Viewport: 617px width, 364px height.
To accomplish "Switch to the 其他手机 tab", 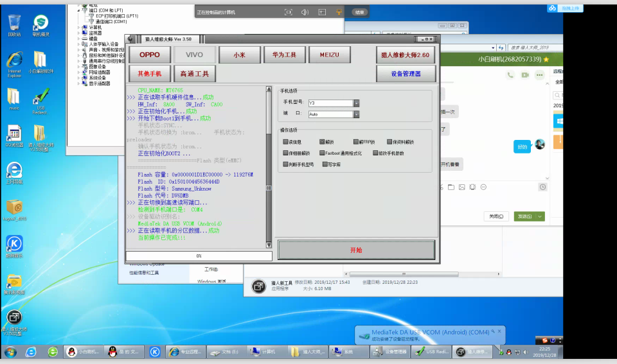I will (x=150, y=74).
